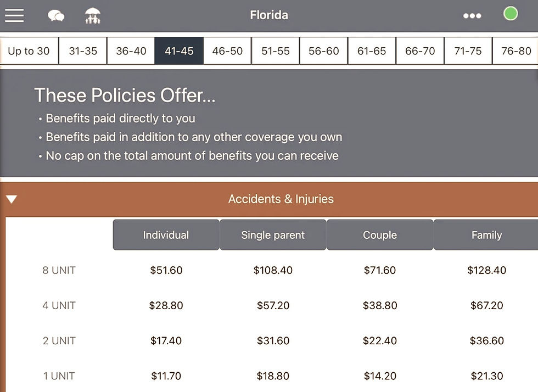This screenshot has height=392, width=538.
Task: Tap the Florida state title
Action: 269,15
